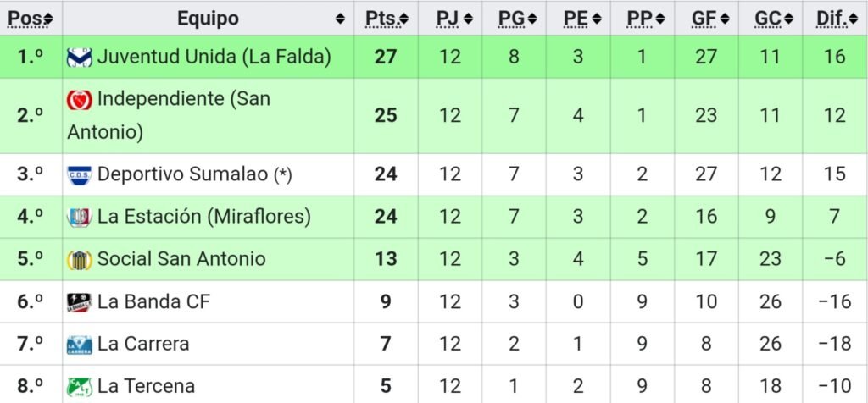This screenshot has height=403, width=868.
Task: Click the Deportivo Sumalao CDS badge
Action: [x=79, y=174]
